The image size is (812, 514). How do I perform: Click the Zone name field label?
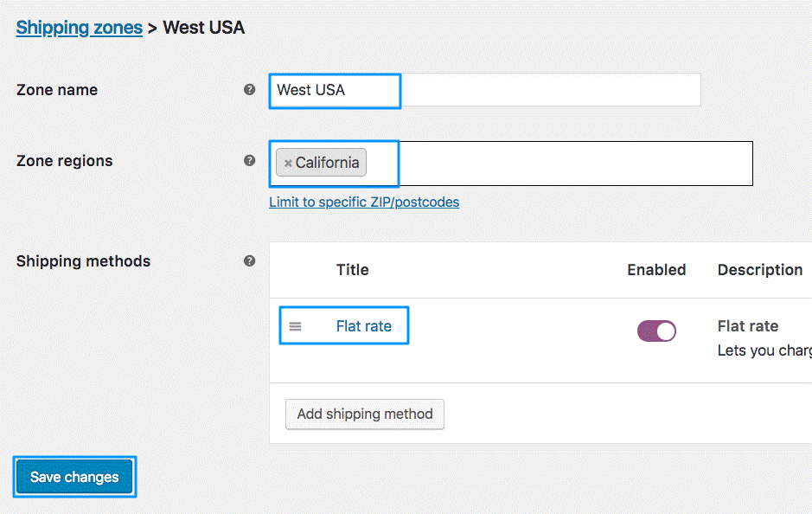coord(57,90)
